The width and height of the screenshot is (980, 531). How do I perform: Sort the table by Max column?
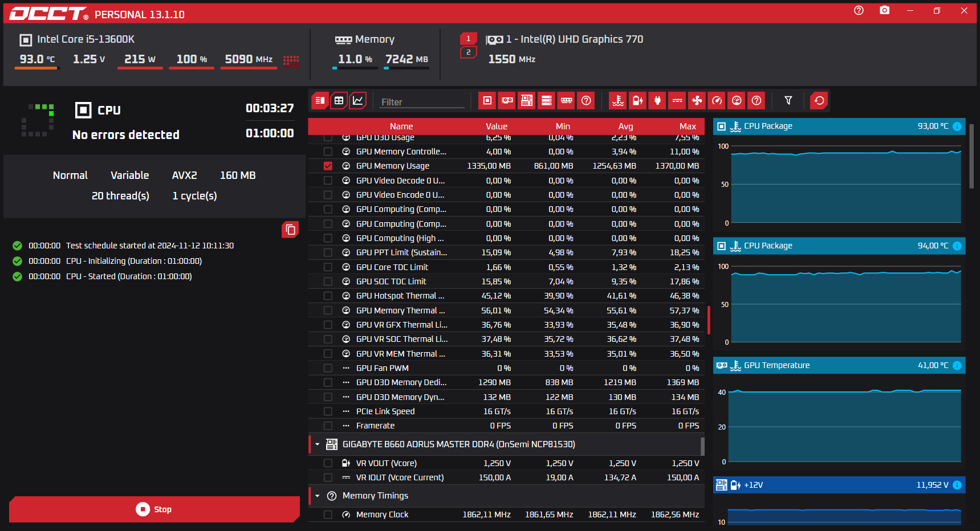point(688,126)
